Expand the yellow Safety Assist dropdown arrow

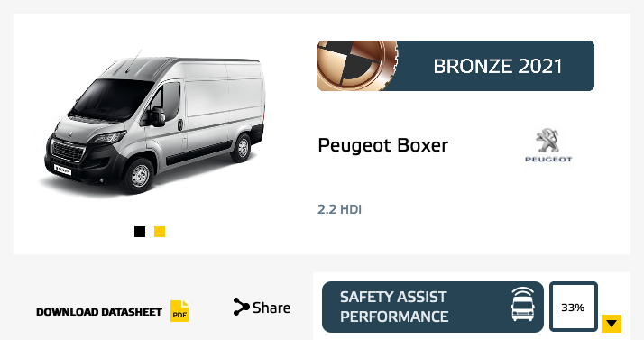(x=612, y=324)
